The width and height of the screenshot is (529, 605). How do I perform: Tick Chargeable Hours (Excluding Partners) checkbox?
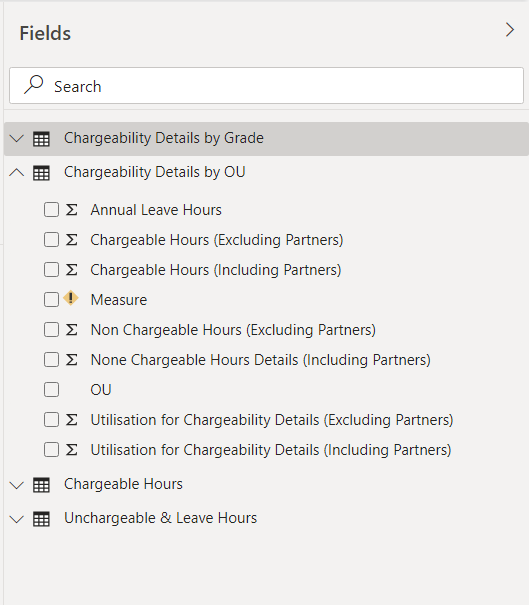tap(51, 240)
